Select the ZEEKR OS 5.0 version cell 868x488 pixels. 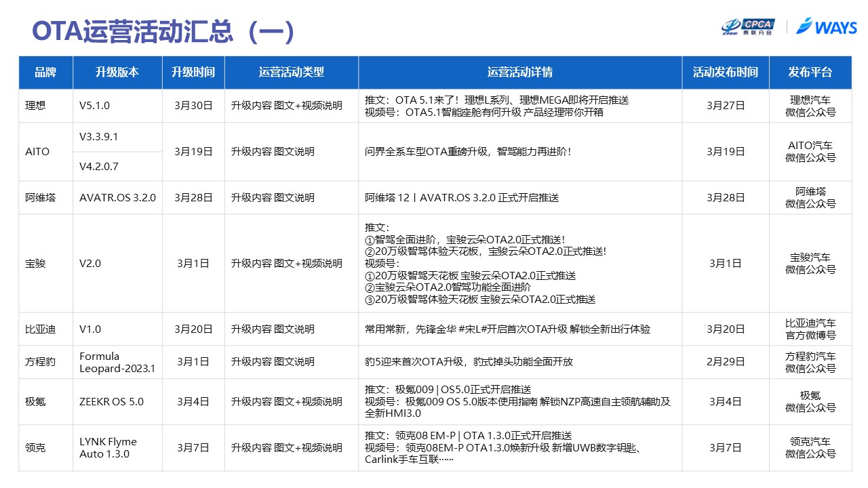(117, 402)
